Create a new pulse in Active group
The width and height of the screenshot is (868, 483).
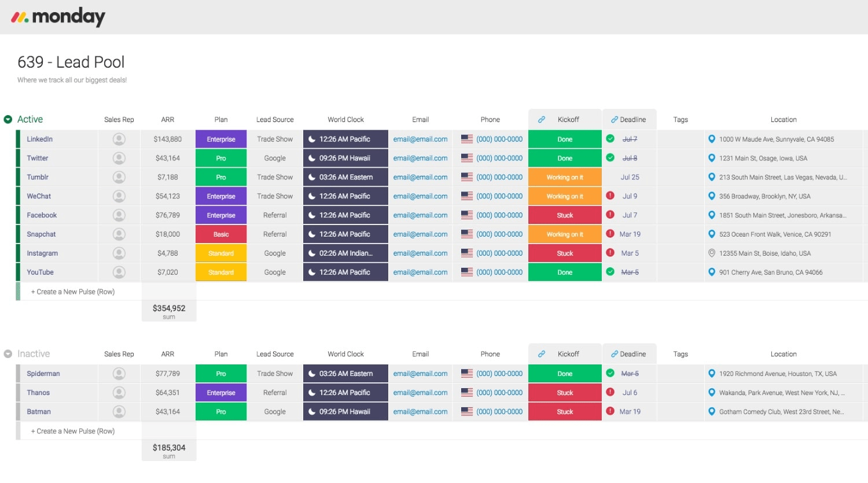73,292
